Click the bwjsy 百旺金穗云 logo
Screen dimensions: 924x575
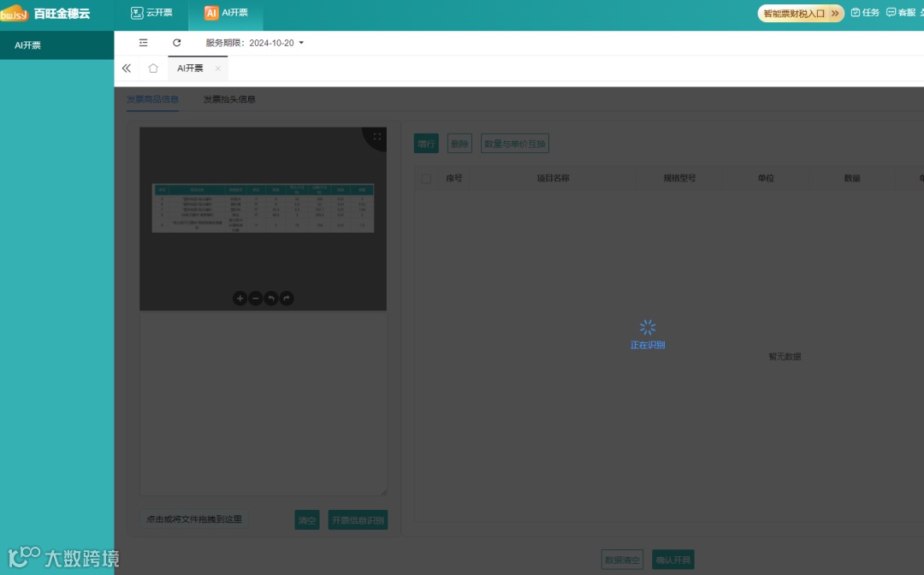tap(45, 13)
